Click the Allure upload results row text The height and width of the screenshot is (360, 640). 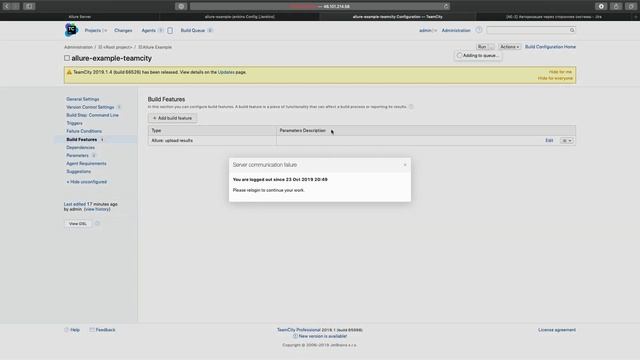click(x=172, y=140)
